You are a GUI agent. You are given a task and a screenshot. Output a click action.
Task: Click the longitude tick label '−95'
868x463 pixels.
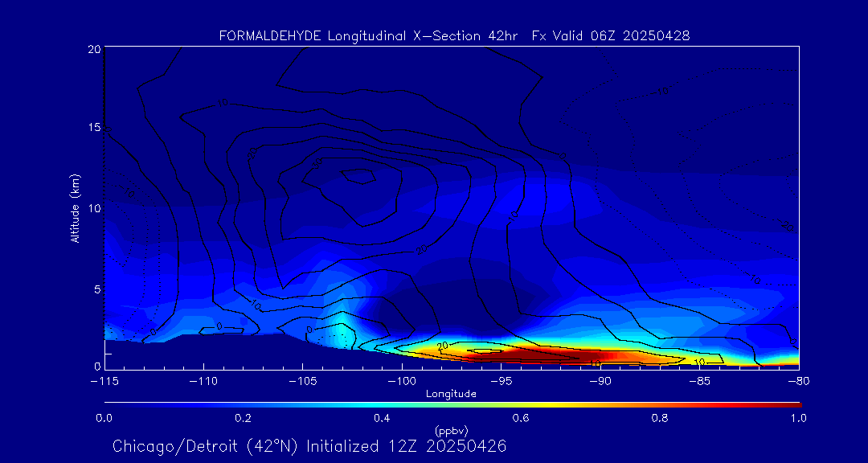pos(501,382)
